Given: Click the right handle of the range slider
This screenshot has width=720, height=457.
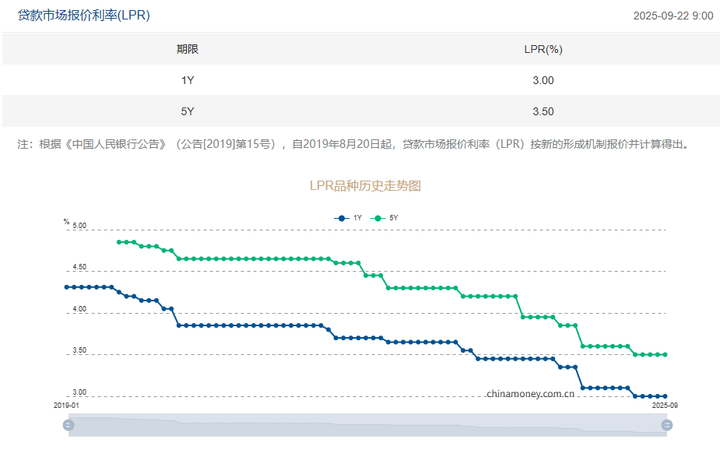Looking at the screenshot, I should pyautogui.click(x=666, y=425).
